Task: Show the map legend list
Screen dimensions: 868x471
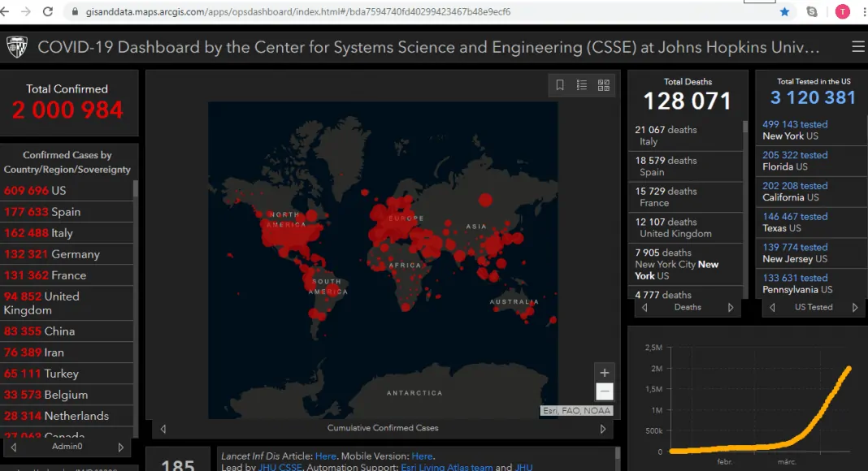Action: point(582,85)
